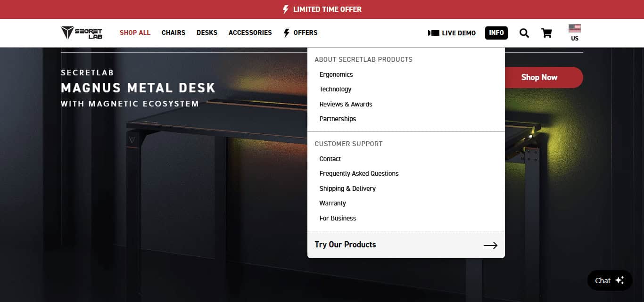Click the arrow next to Try Our Products
The image size is (644, 302).
click(490, 245)
